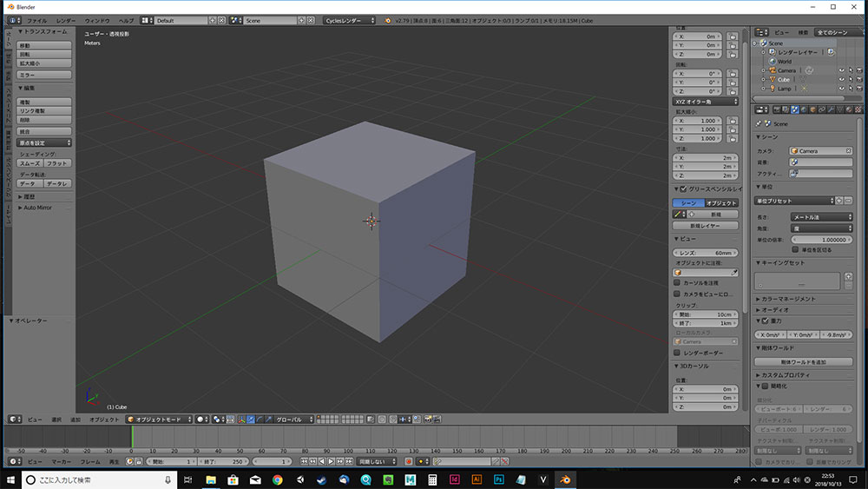Toggle the gravity checkbox in Scene panel

pyautogui.click(x=766, y=320)
